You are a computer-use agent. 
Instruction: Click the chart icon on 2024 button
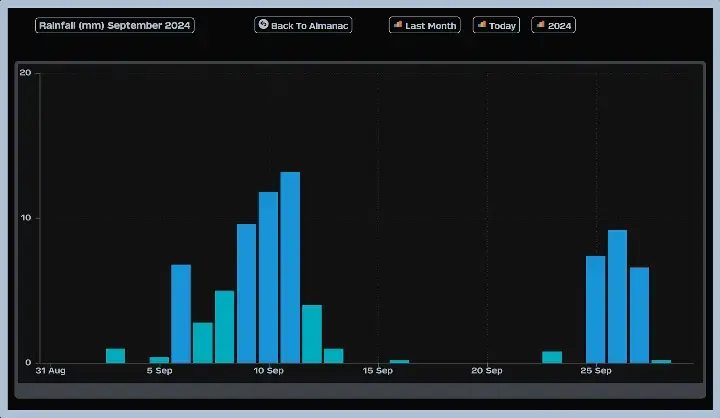(x=540, y=25)
